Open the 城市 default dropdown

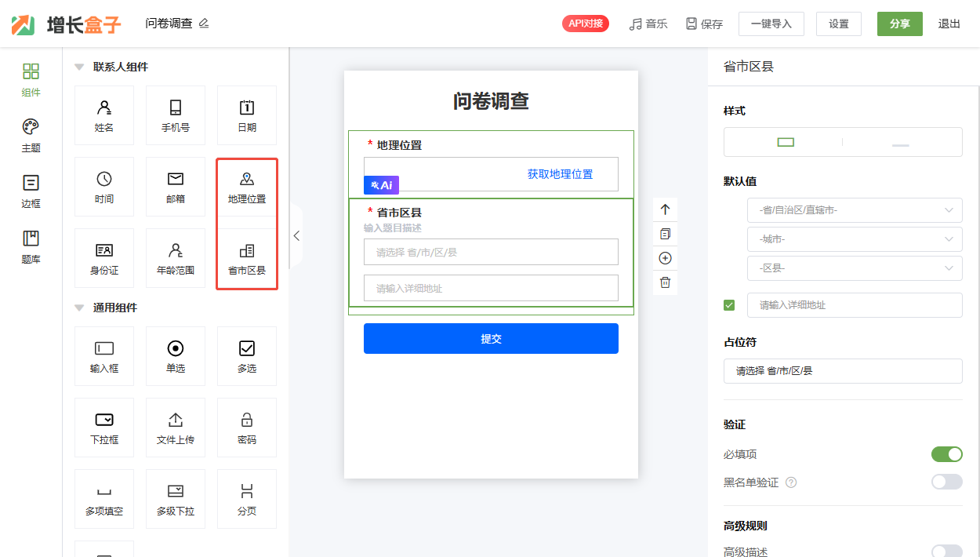(855, 239)
